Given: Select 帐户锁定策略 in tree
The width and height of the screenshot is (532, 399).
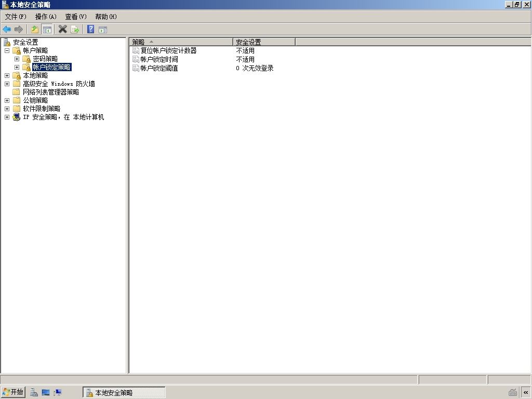Looking at the screenshot, I should (51, 67).
